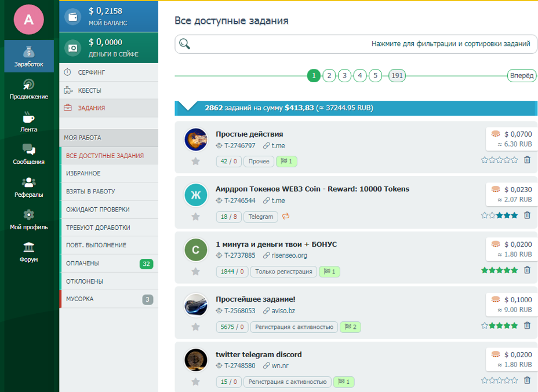
Task: Star the Простейшее задание! task as favorite
Action: (x=195, y=327)
